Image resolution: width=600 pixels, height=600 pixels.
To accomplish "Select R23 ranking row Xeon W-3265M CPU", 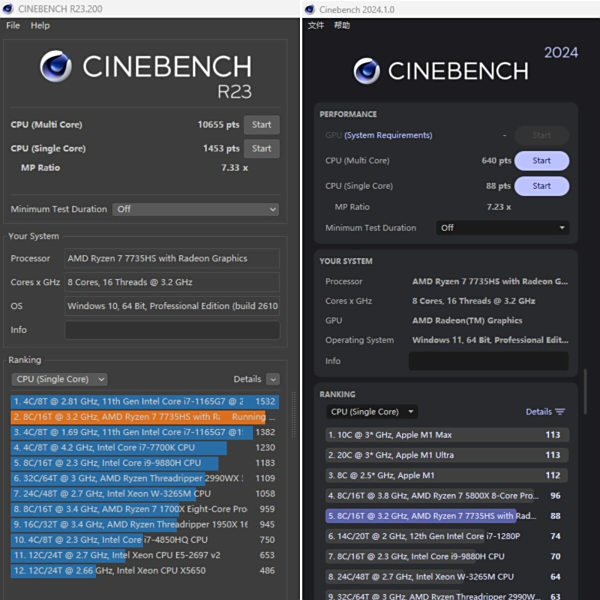I will (143, 494).
